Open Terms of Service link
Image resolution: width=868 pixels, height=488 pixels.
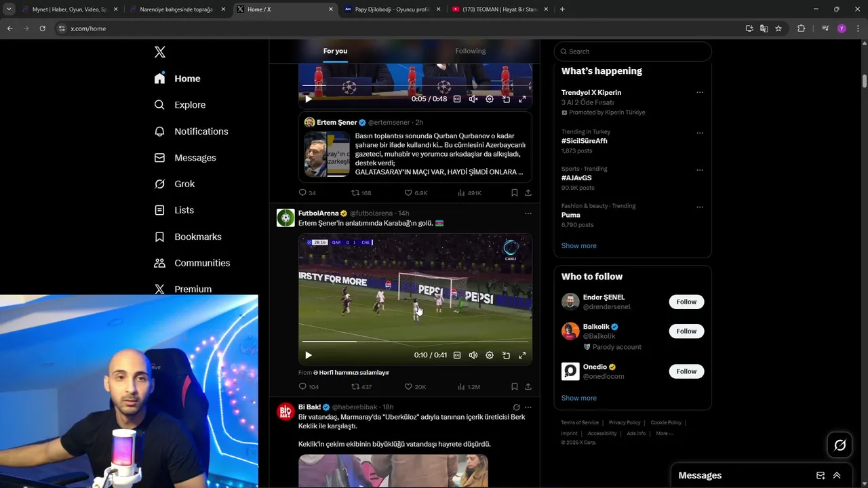pos(580,423)
